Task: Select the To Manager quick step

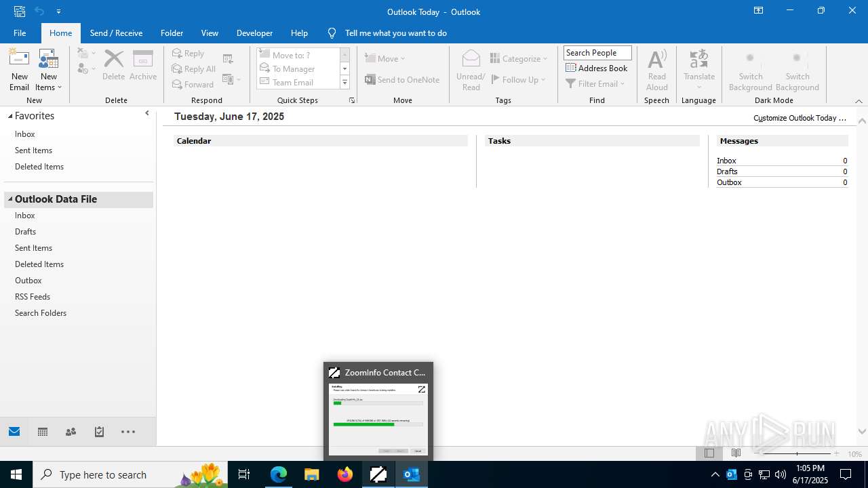Action: click(x=298, y=68)
